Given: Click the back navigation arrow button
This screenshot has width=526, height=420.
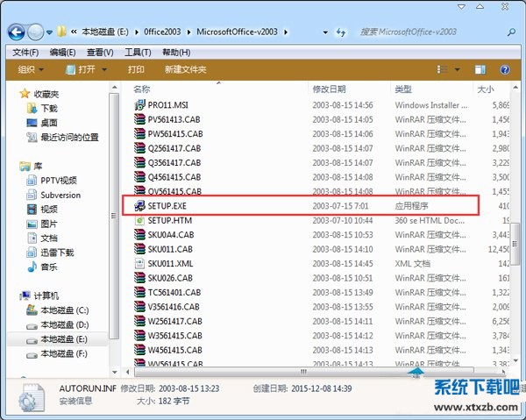Looking at the screenshot, I should [17, 32].
